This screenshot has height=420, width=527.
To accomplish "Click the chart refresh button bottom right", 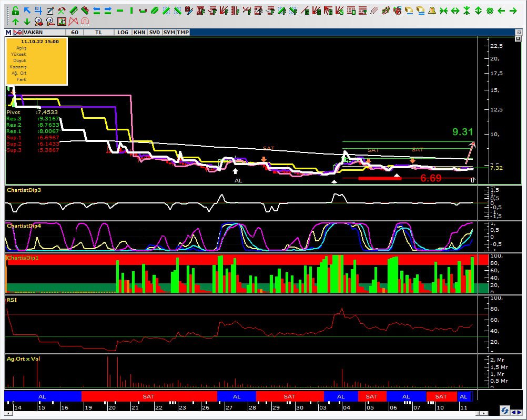I will click(504, 410).
